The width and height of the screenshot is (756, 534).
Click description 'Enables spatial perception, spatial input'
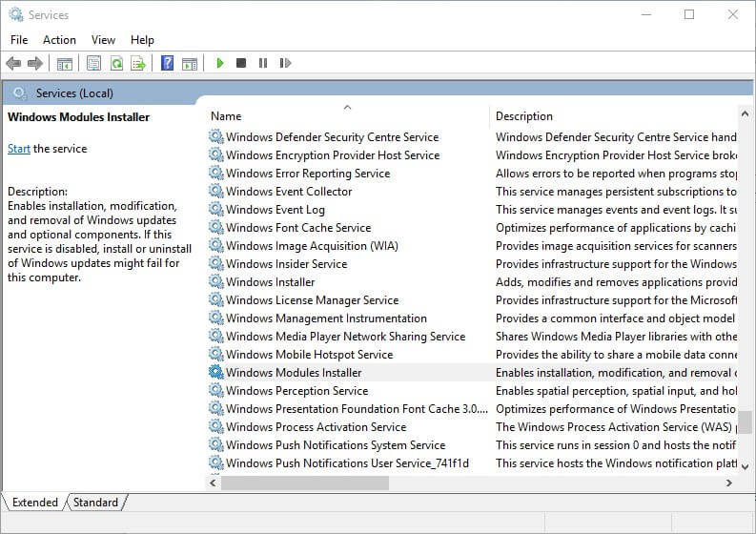coord(616,390)
